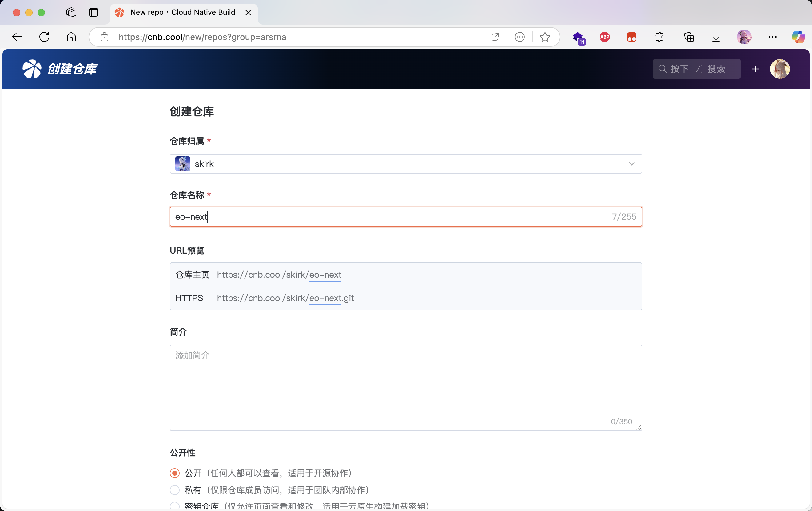Open the browser Collections icon

tap(689, 37)
